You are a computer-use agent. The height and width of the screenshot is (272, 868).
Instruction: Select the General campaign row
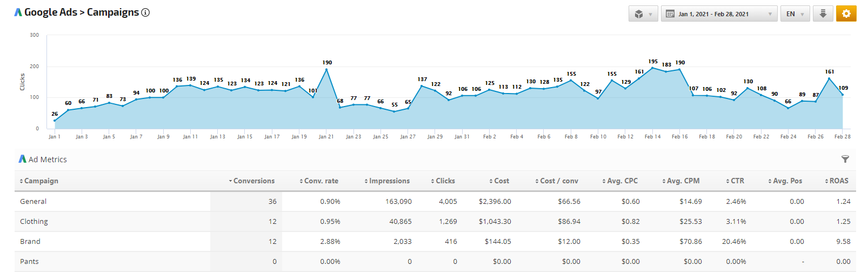pos(34,201)
